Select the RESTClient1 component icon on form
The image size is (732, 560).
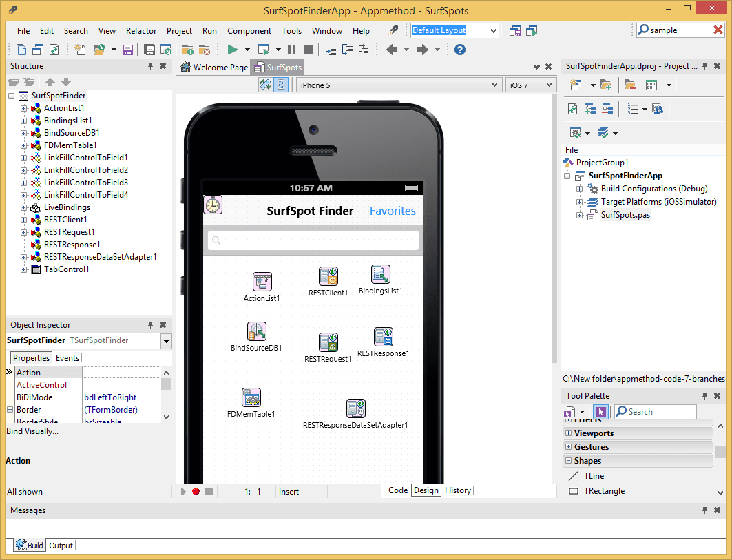click(328, 276)
